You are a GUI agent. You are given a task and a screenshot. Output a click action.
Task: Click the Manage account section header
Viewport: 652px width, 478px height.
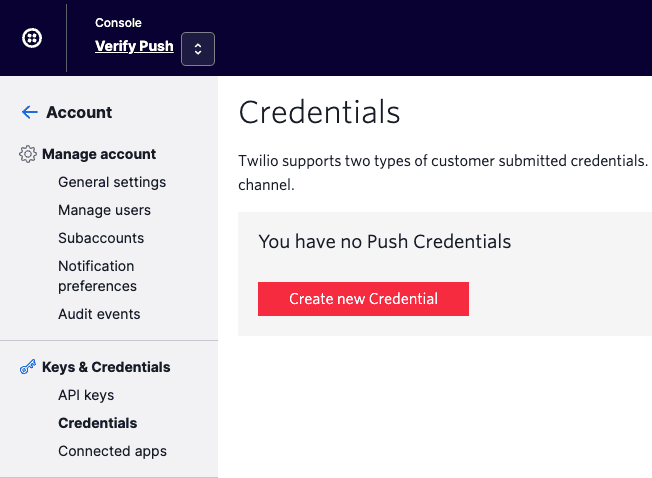99,154
